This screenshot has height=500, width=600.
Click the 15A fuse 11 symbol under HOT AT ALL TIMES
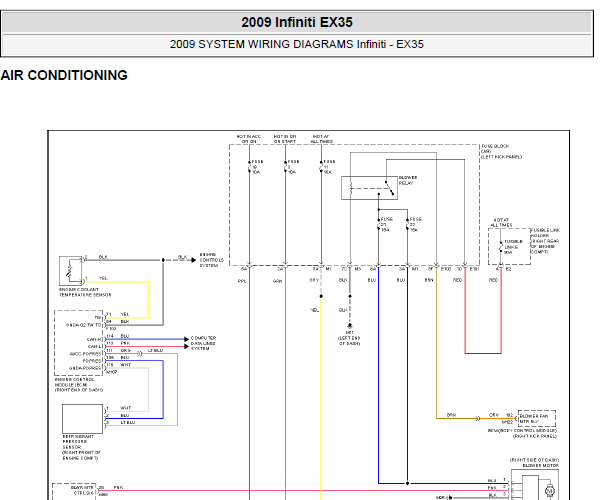pyautogui.click(x=321, y=167)
